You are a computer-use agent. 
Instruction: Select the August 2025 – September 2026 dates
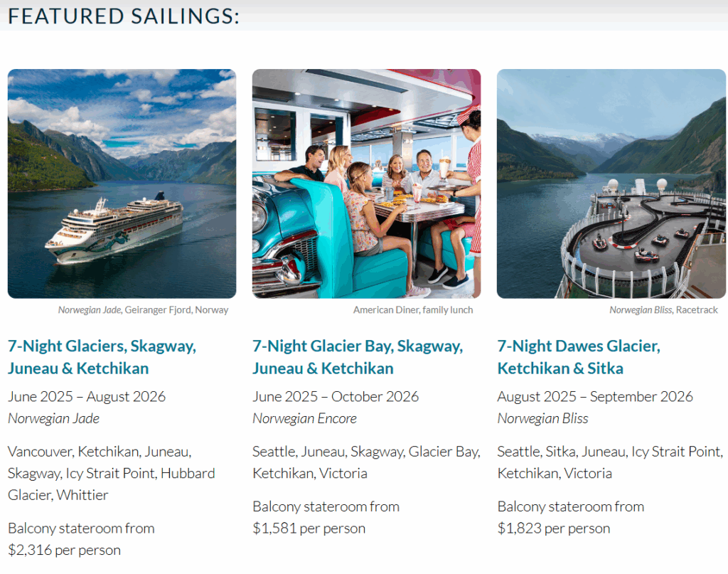pyautogui.click(x=595, y=397)
